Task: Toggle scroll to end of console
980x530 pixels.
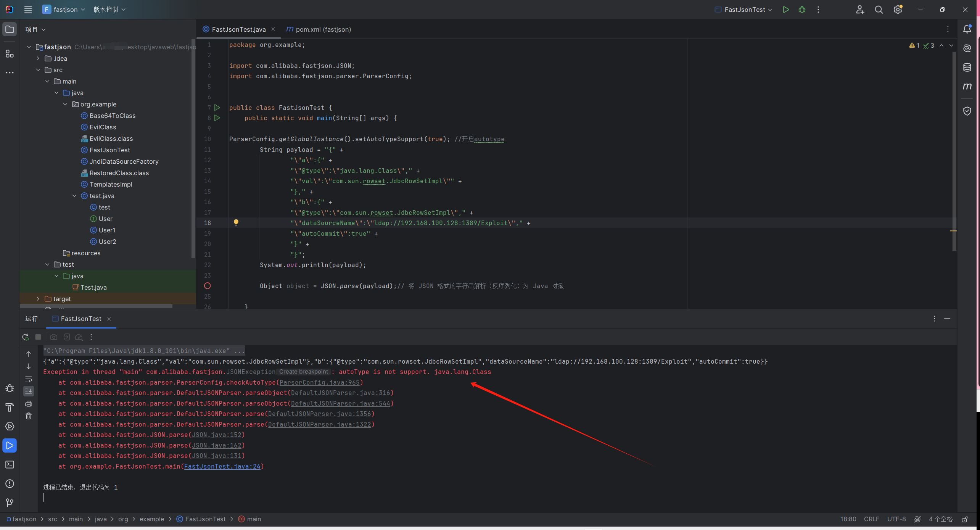Action: point(29,391)
